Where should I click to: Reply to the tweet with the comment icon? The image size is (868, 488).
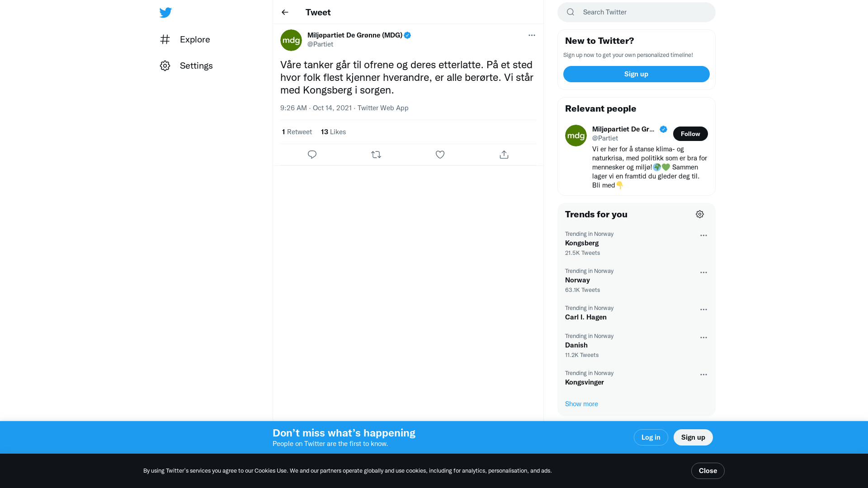[x=312, y=155]
